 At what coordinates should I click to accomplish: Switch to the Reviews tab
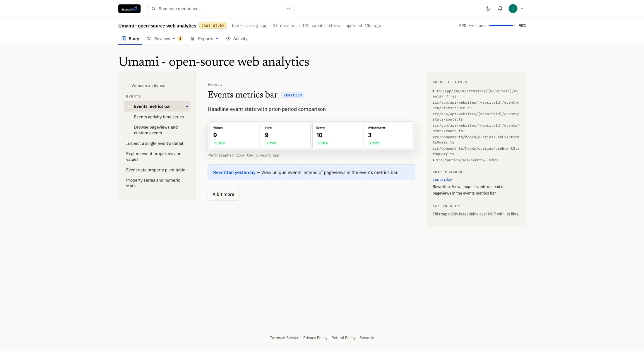pos(165,39)
